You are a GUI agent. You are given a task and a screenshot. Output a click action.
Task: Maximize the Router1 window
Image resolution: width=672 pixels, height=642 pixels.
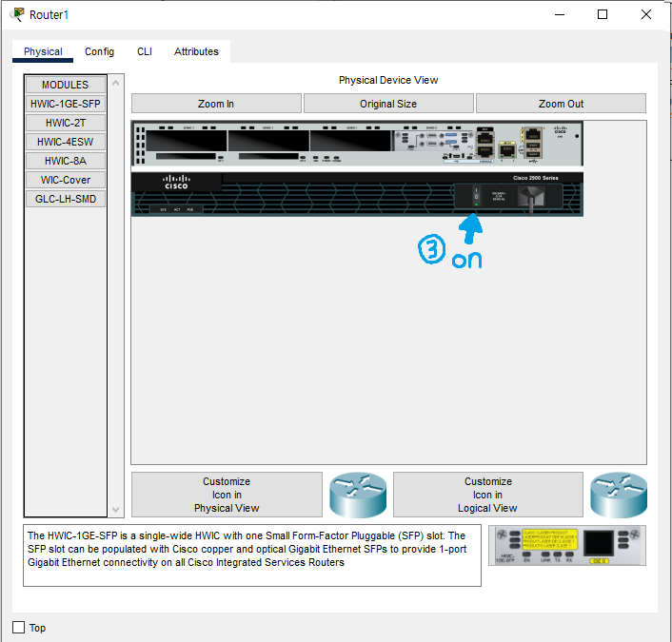tap(603, 14)
